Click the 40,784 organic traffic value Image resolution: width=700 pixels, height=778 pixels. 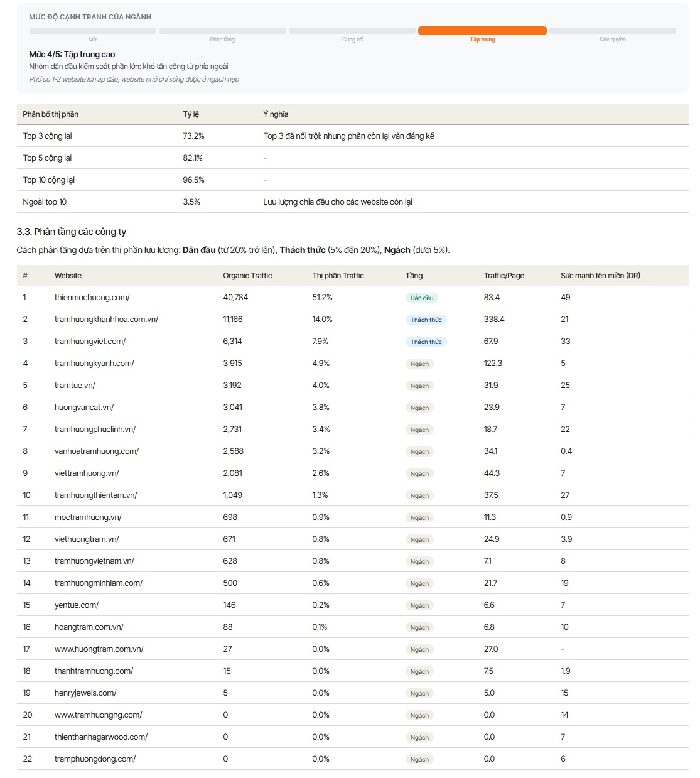coord(235,298)
